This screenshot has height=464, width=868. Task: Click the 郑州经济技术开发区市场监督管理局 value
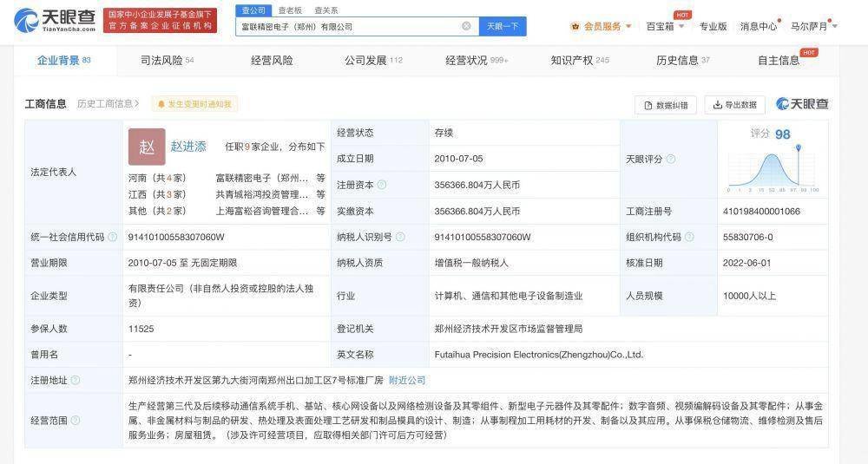[508, 329]
